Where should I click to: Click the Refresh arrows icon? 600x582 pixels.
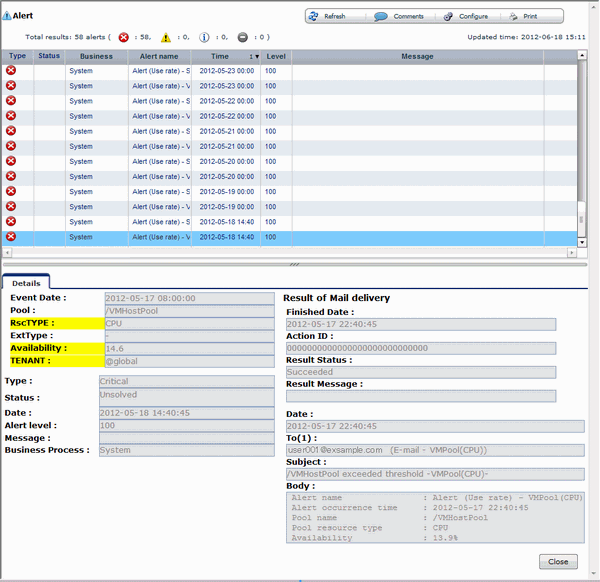(x=313, y=16)
